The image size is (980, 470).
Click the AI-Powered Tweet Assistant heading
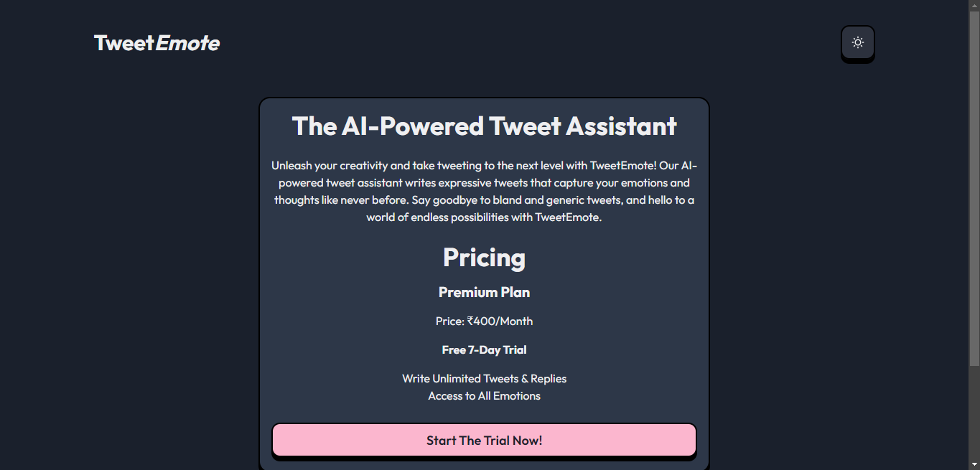pyautogui.click(x=484, y=126)
